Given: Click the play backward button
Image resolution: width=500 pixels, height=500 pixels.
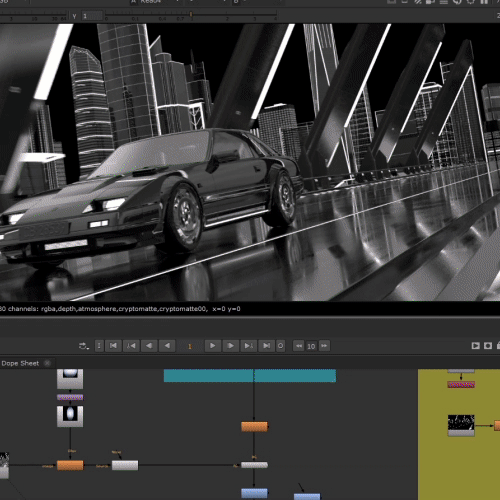Looking at the screenshot, I should (x=167, y=346).
